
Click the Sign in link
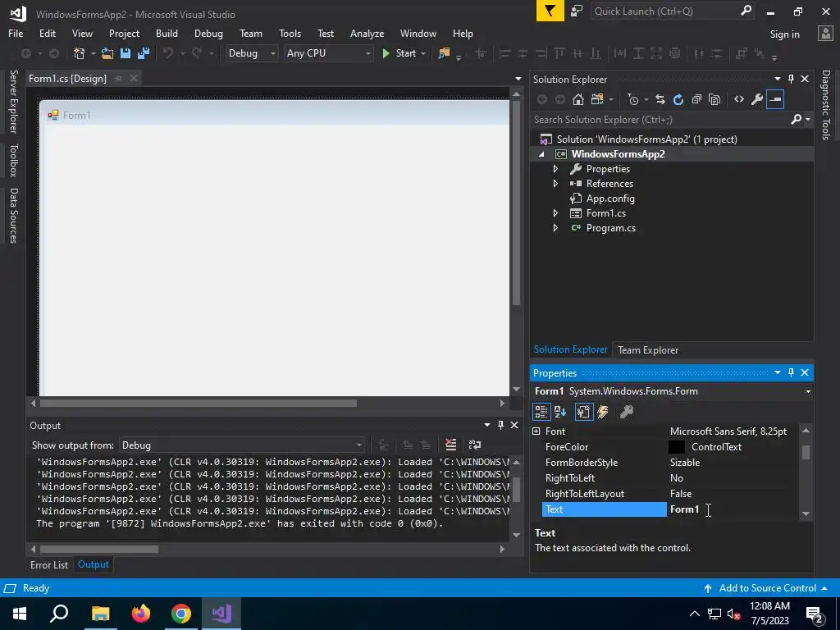pos(784,34)
